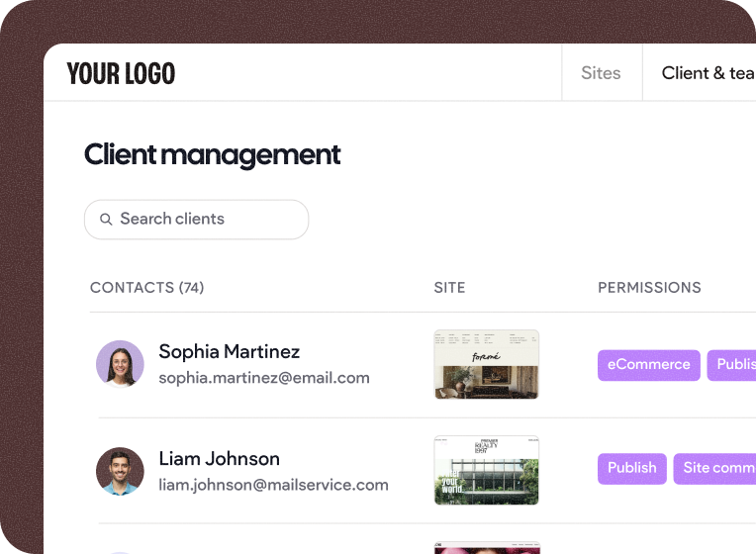Click the magnifier icon in search box
Screen dimensions: 756x554
coord(106,220)
